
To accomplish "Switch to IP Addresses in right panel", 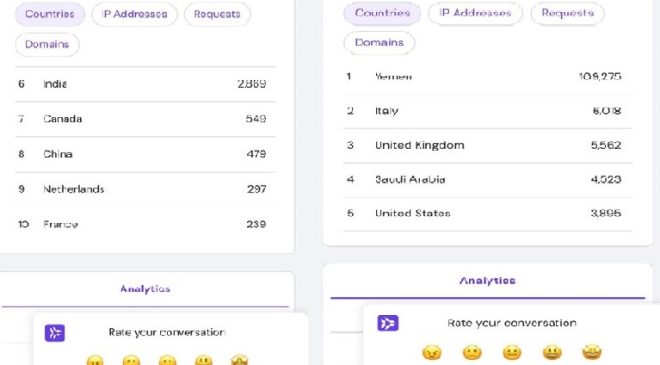I will [x=475, y=13].
